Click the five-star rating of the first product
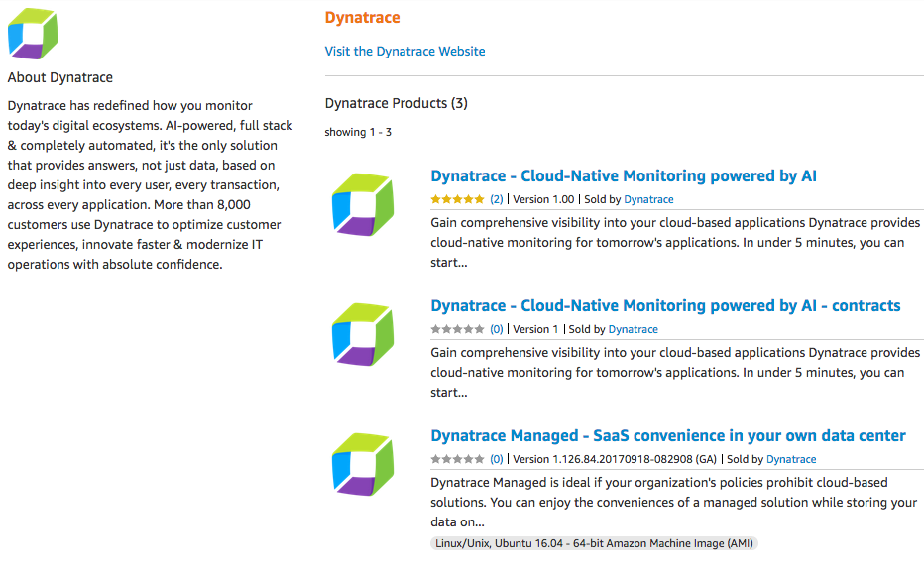 (x=458, y=199)
